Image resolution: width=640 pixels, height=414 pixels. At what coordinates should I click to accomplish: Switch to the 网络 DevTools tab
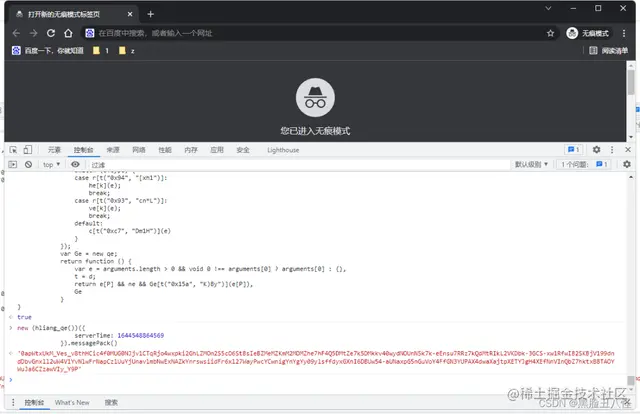(139, 150)
